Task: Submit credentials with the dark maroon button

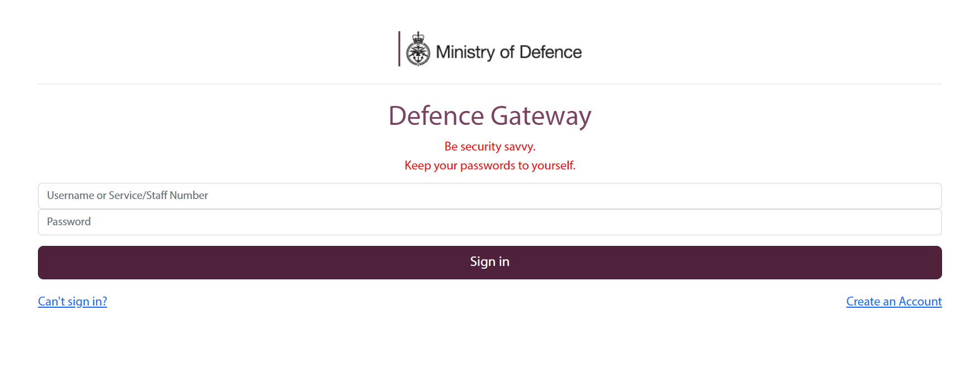Action: point(490,263)
